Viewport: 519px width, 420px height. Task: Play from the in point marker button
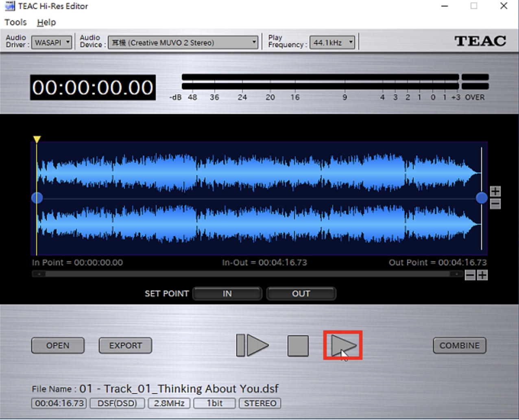click(x=253, y=346)
